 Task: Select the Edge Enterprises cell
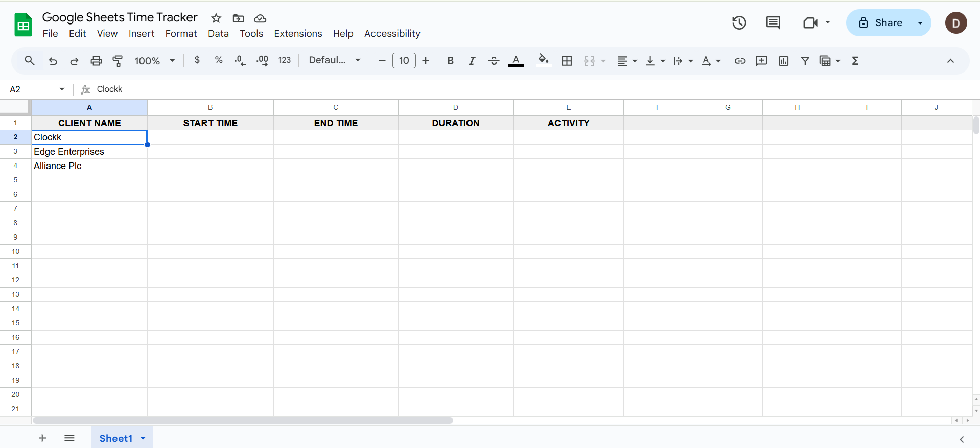[89, 152]
